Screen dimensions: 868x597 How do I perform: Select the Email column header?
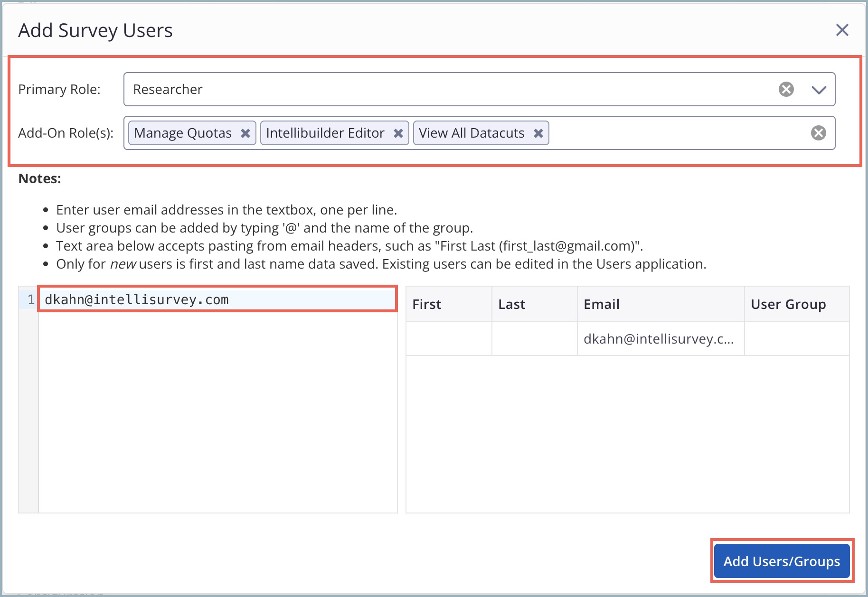(660, 304)
